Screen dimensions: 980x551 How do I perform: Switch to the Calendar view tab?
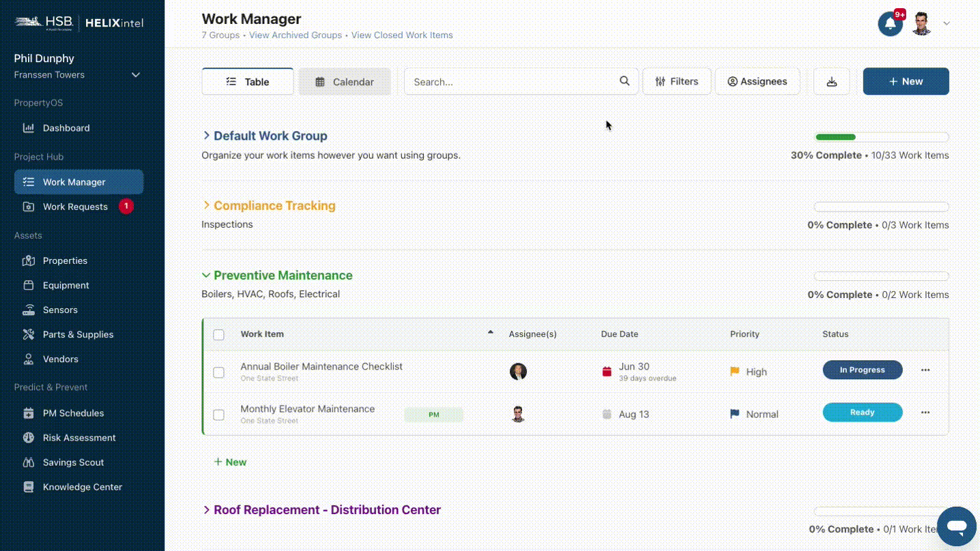pyautogui.click(x=345, y=81)
